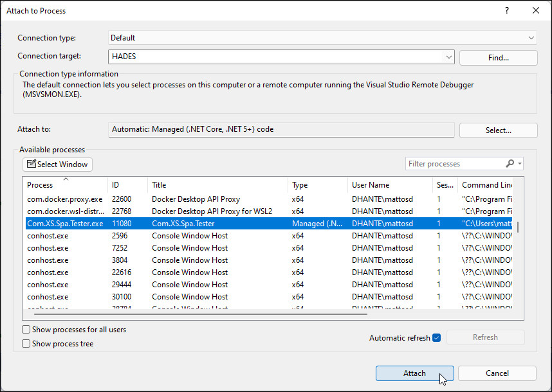Select the conhost.exe row with ID 2596
The height and width of the screenshot is (392, 552).
(x=193, y=235)
